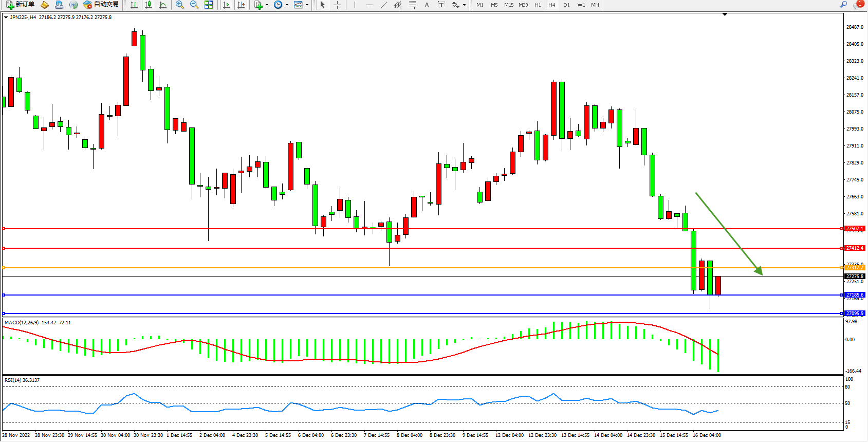Viewport: 868px width, 442px height.
Task: Select the text label tool
Action: [427, 5]
